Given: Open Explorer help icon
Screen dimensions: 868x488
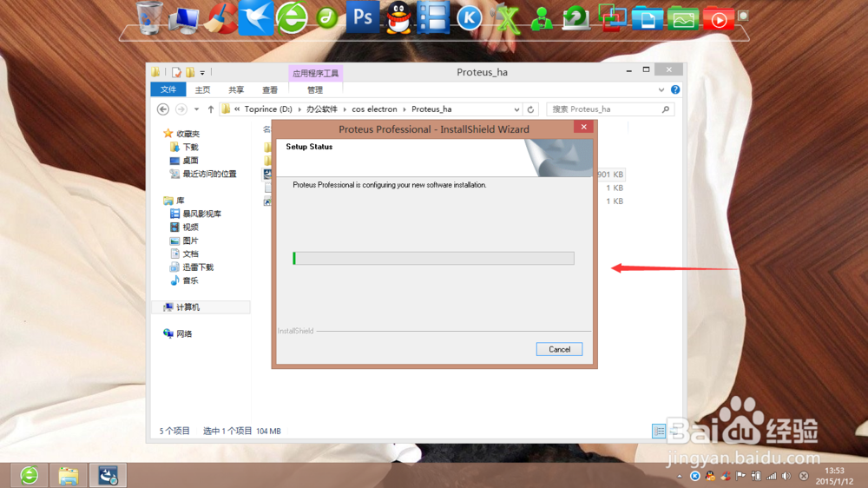Looking at the screenshot, I should [x=675, y=89].
